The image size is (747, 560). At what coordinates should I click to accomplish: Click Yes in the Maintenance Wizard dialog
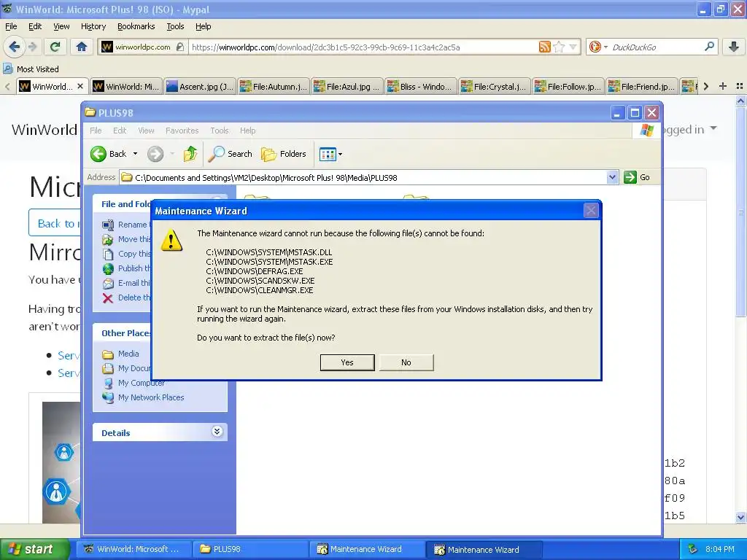[347, 362]
